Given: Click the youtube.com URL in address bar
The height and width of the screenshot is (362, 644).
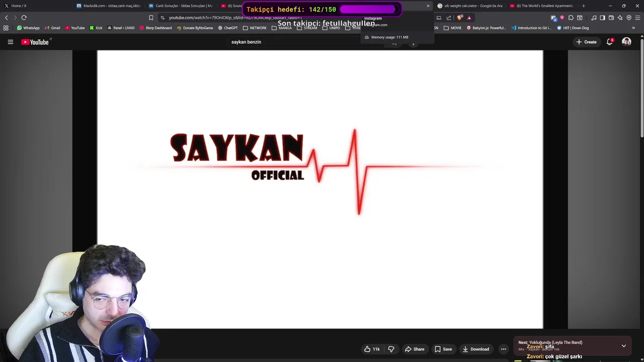Looking at the screenshot, I should point(235,18).
